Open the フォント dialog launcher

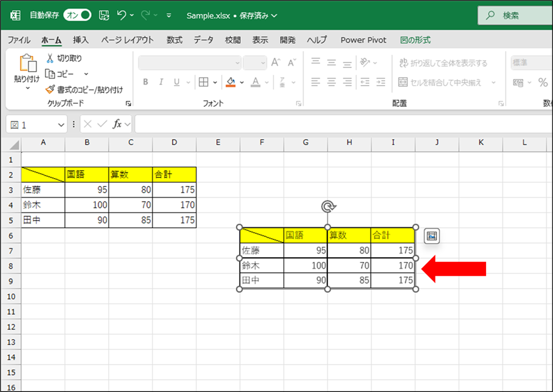tap(299, 103)
